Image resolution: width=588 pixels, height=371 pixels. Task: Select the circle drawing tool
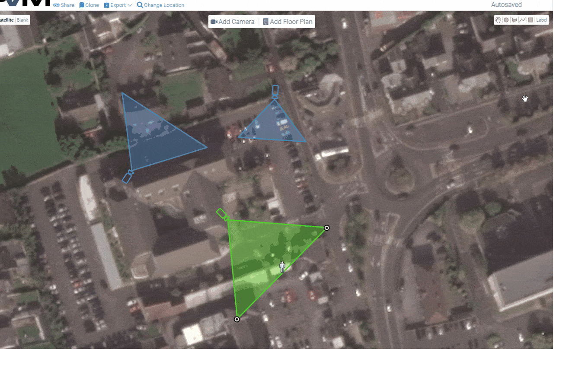pos(506,20)
